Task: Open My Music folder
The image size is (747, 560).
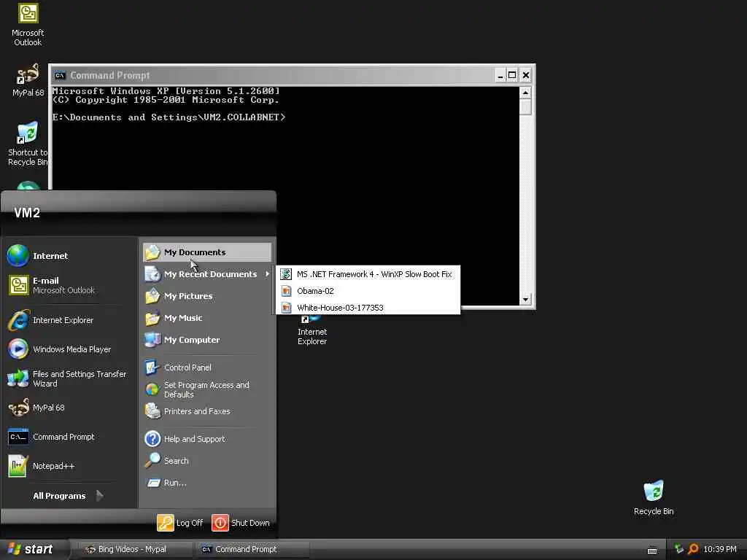Action: coord(206,318)
